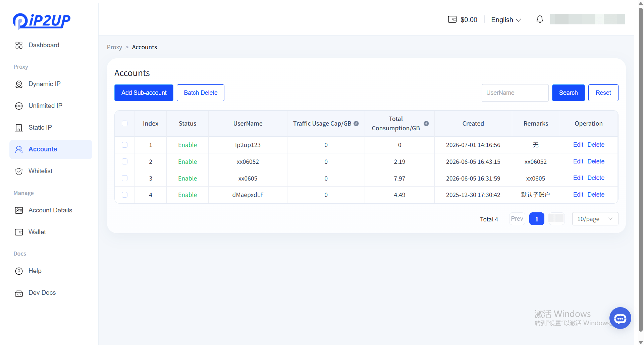Viewport: 644px width, 345px height.
Task: Open the Dev Docs item
Action: coord(51,293)
